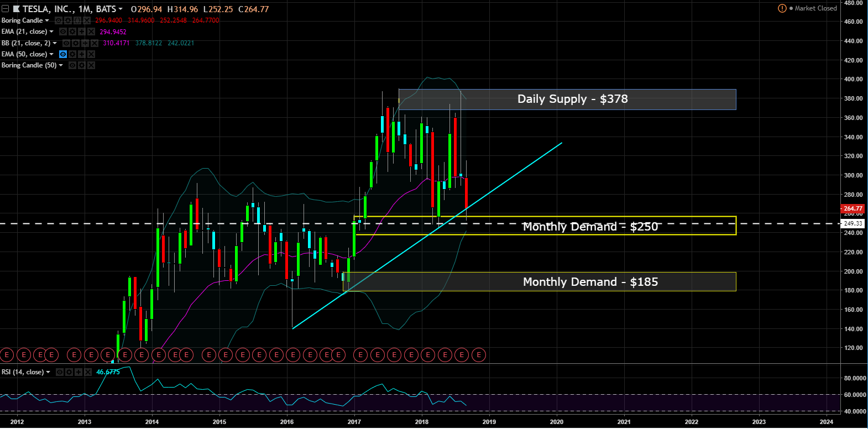868x429 pixels.
Task: Open the TESLA, INC., 1M, BATS dropdown
Action: pyautogui.click(x=121, y=9)
